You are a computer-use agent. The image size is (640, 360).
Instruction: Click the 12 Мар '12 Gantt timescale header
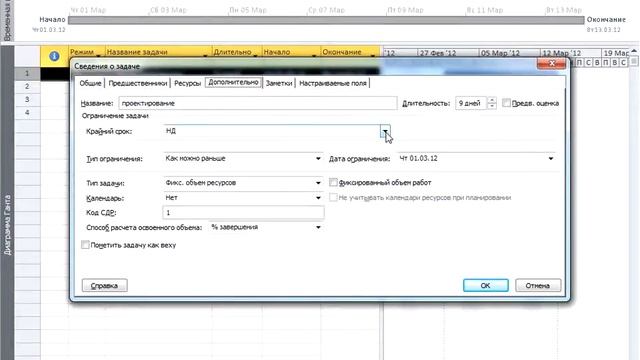click(570, 53)
